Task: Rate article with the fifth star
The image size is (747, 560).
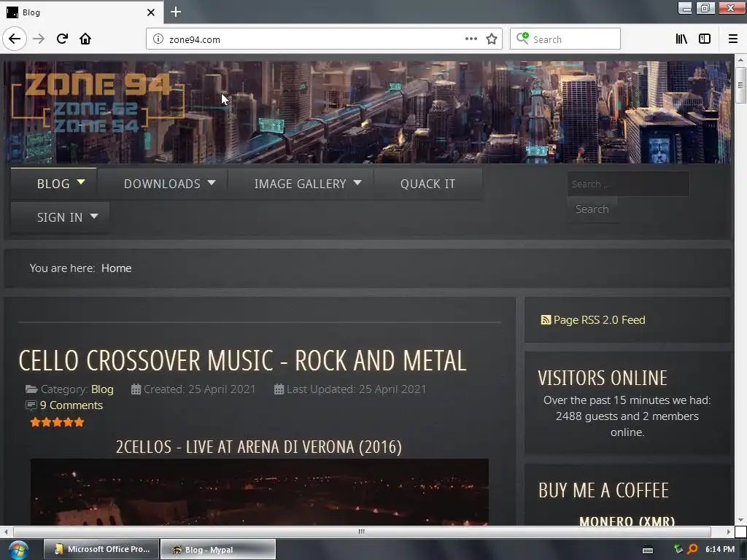Action: click(x=79, y=422)
